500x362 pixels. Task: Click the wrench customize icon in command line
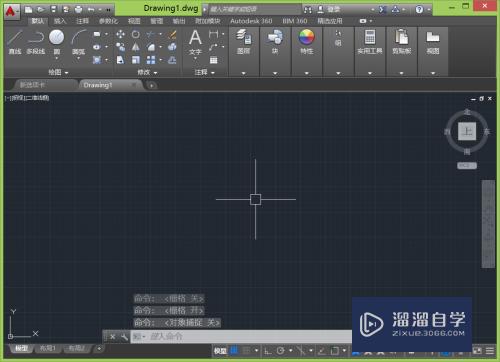click(x=124, y=337)
